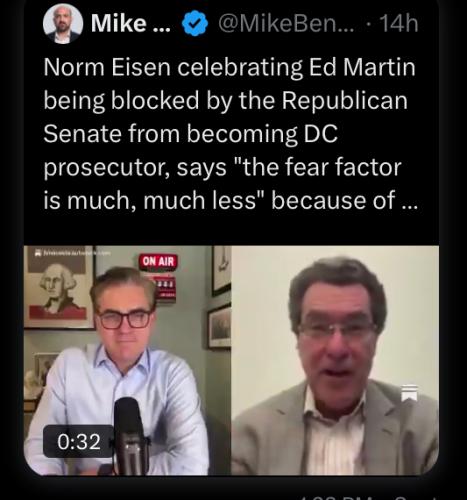Select the microphone in the video frame
Viewport: 467px width, 500px height.
point(129,435)
